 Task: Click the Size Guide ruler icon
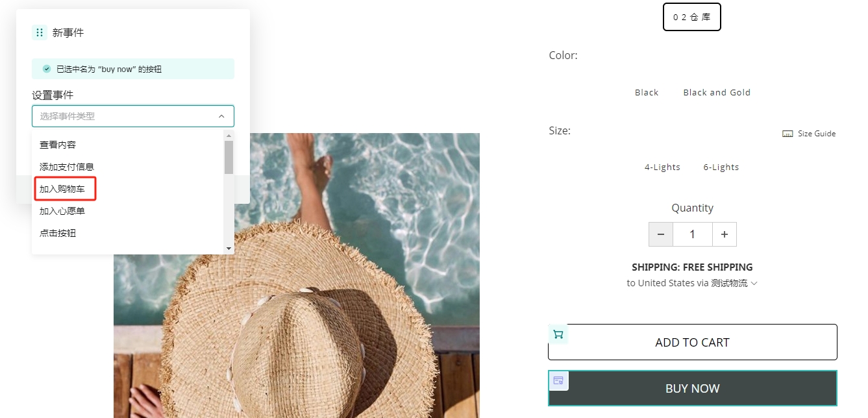pyautogui.click(x=787, y=134)
